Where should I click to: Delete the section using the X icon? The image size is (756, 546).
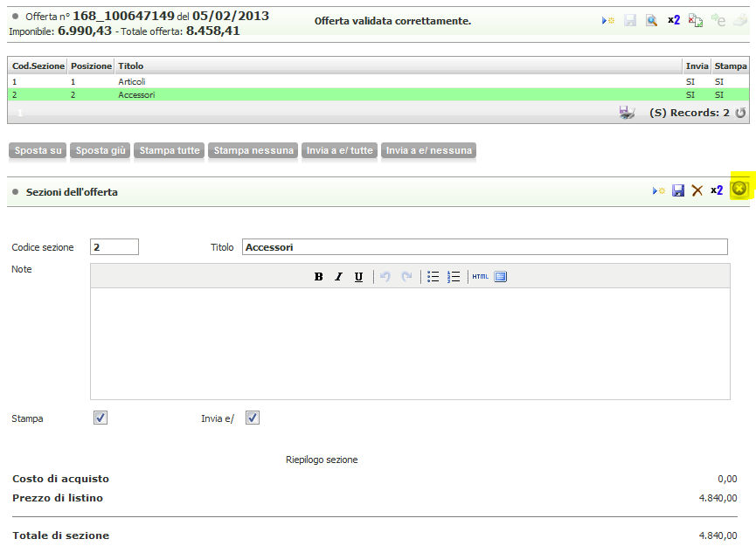[697, 190]
